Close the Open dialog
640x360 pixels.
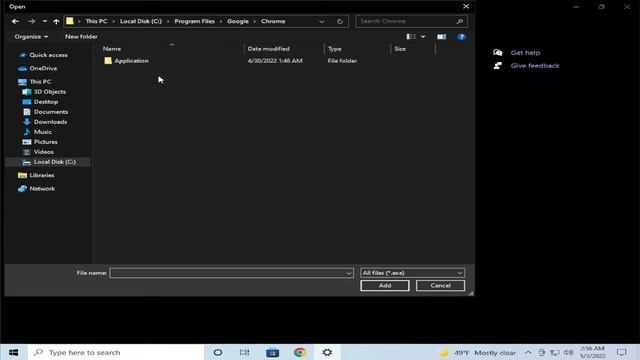click(466, 7)
